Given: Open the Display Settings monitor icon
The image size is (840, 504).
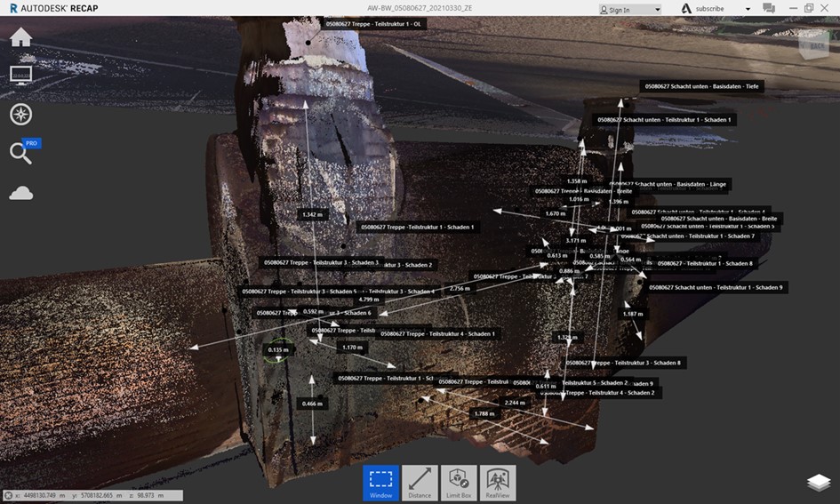Looking at the screenshot, I should tap(21, 75).
